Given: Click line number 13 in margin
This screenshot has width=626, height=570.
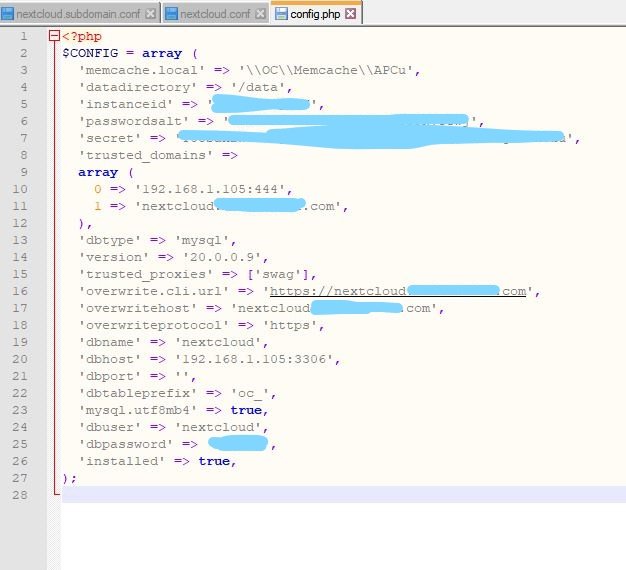Looking at the screenshot, I should tap(20, 240).
